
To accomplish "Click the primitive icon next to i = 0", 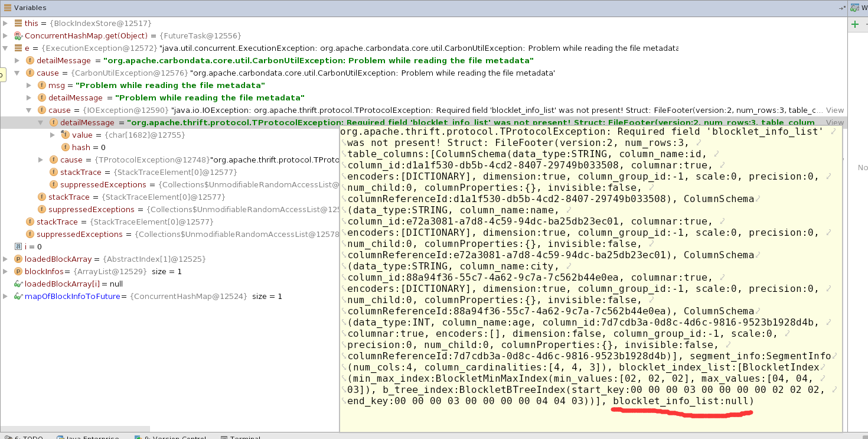I will click(x=18, y=247).
